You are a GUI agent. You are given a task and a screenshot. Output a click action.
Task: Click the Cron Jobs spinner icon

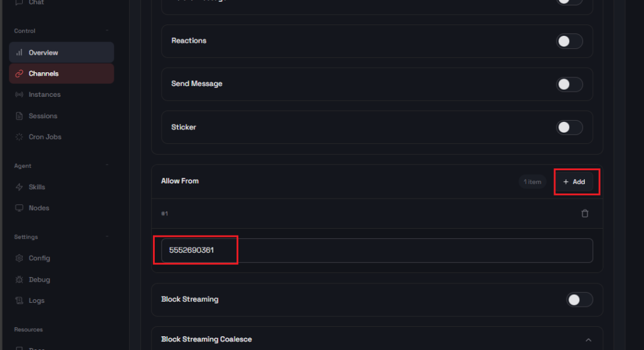[19, 137]
